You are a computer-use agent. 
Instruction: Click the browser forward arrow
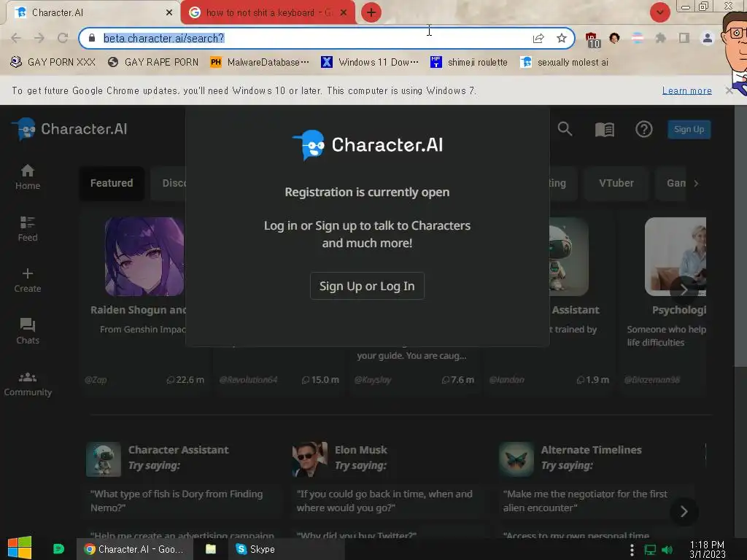tap(39, 38)
